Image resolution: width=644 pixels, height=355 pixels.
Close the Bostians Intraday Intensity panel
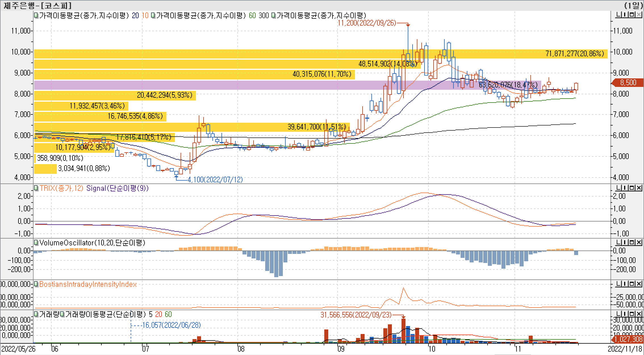(639, 284)
